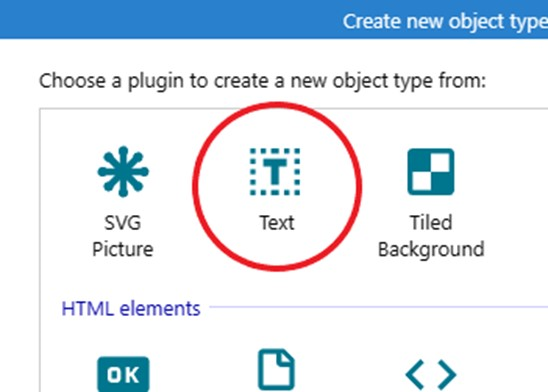Click the HTML elements section divider line
Viewport: 548px width, 392px height.
[378, 307]
